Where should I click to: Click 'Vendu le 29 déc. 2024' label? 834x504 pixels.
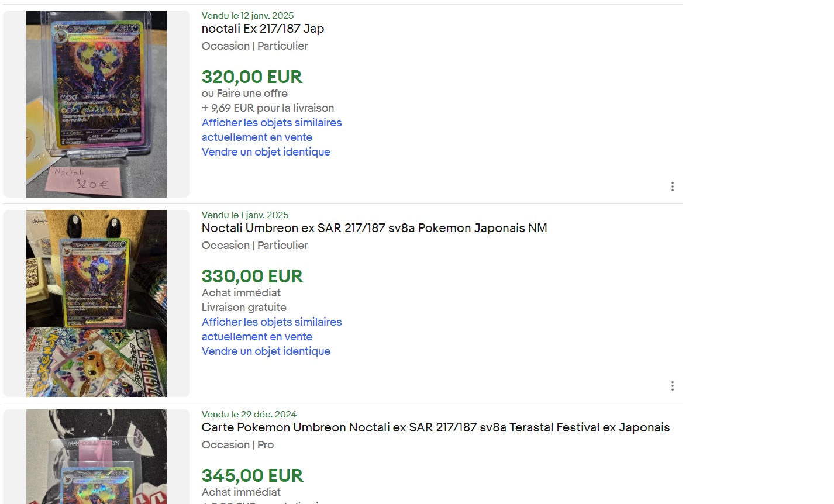[x=249, y=415]
